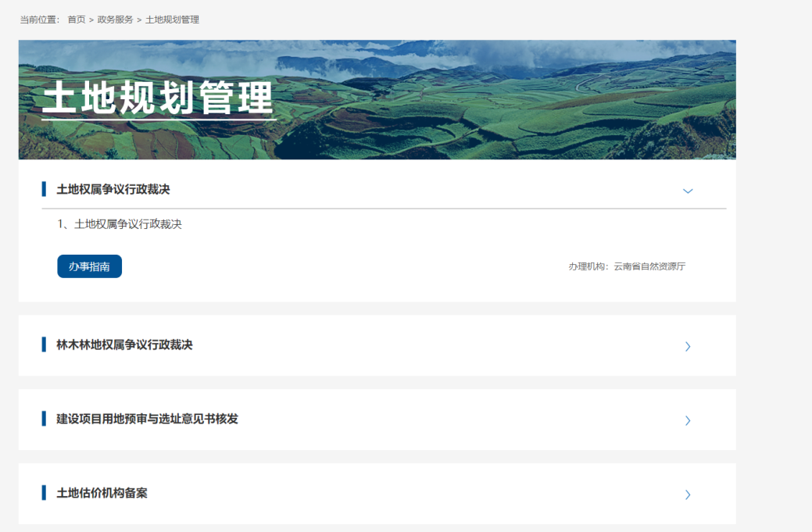Collapse the 土地权属争议行政裁决 section chevron

[x=688, y=191]
